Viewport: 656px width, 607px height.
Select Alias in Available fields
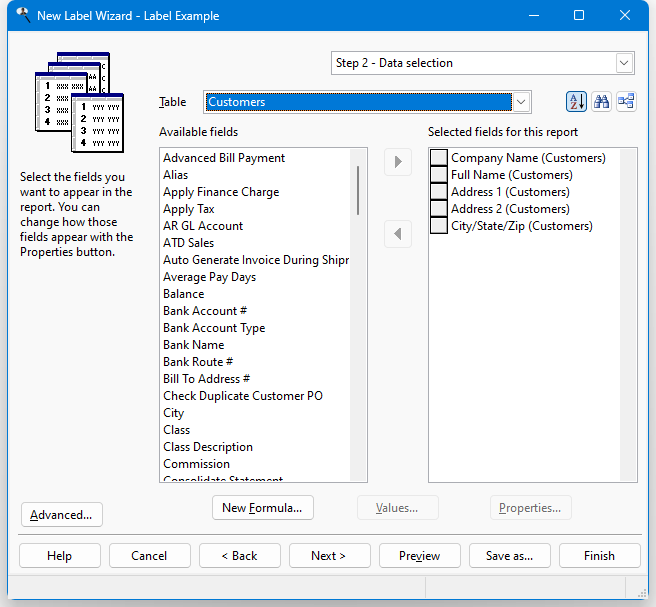click(x=175, y=175)
